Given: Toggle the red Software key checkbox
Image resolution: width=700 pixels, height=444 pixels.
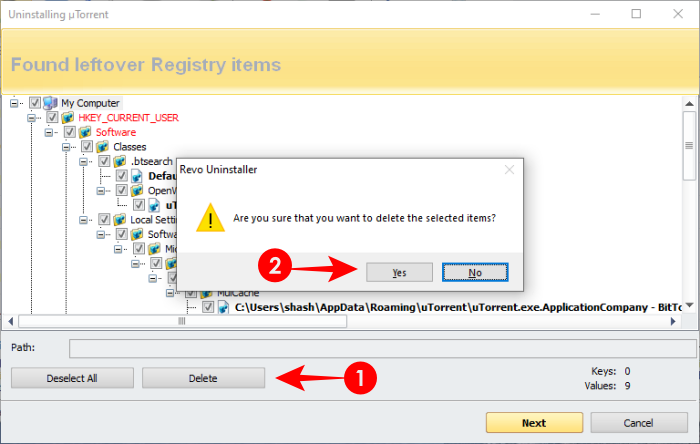Looking at the screenshot, I should [x=70, y=133].
